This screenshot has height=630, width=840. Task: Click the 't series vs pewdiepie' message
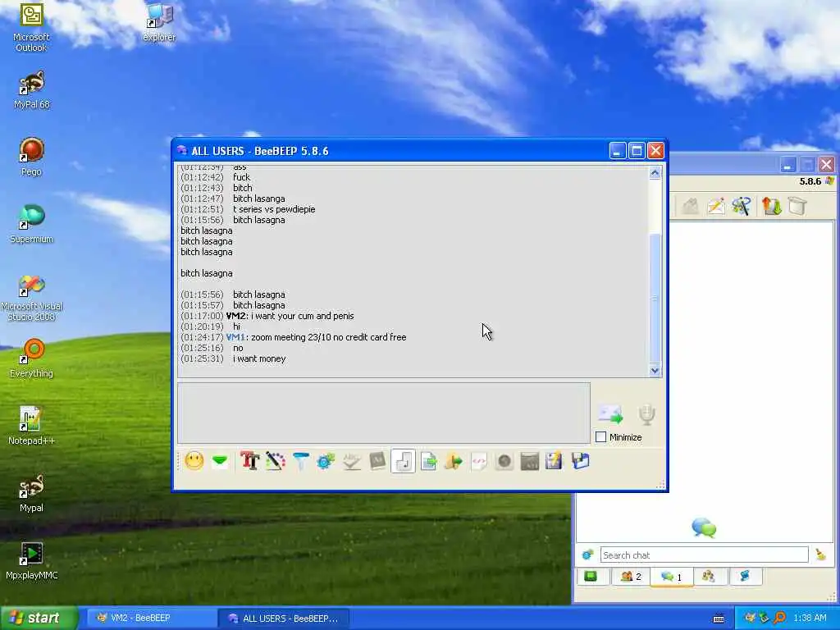coord(274,209)
